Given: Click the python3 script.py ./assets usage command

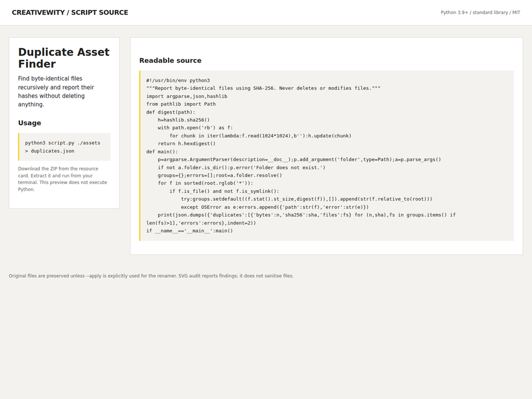Looking at the screenshot, I should coord(63,143).
